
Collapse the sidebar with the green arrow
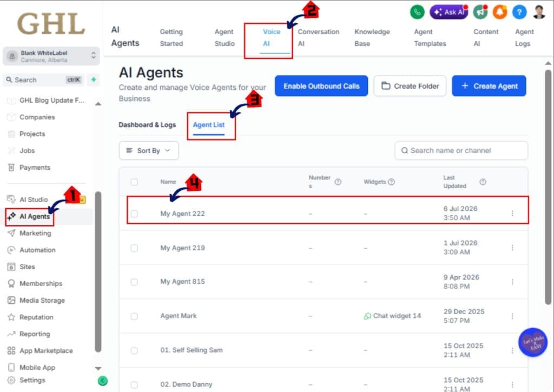click(x=102, y=381)
